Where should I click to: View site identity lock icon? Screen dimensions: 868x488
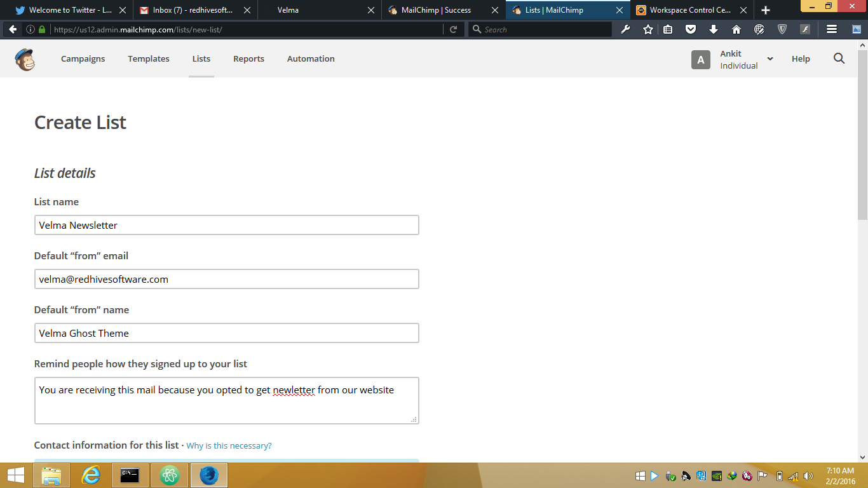42,29
